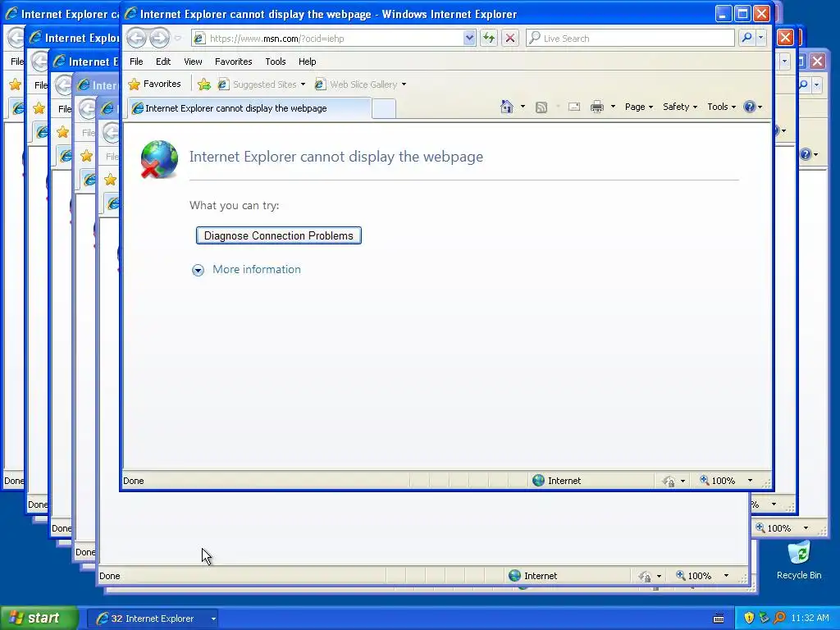Click the orange magnifier tray icon
840x630 pixels.
pyautogui.click(x=779, y=618)
